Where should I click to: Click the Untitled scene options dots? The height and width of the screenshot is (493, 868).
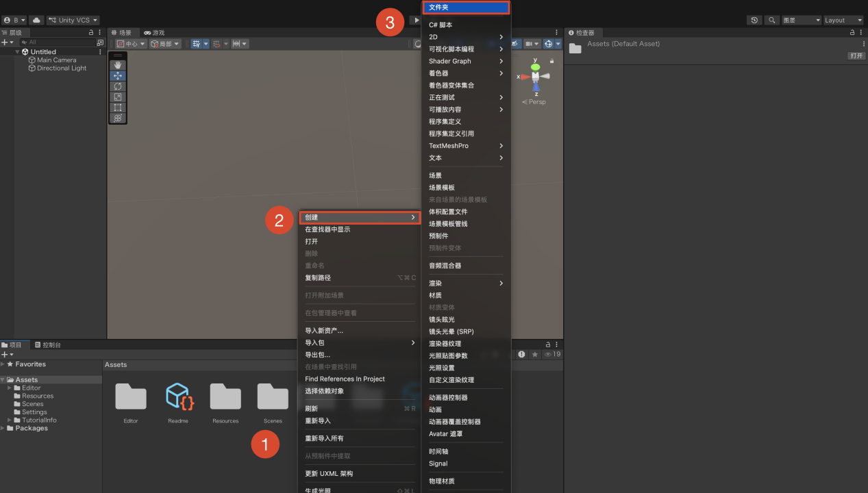click(x=100, y=52)
